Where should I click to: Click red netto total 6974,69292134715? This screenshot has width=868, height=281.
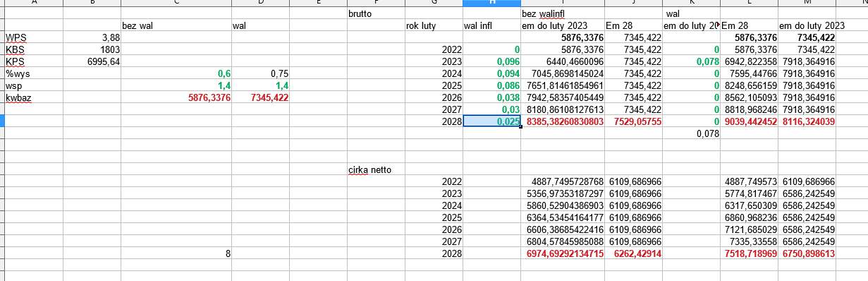[563, 253]
